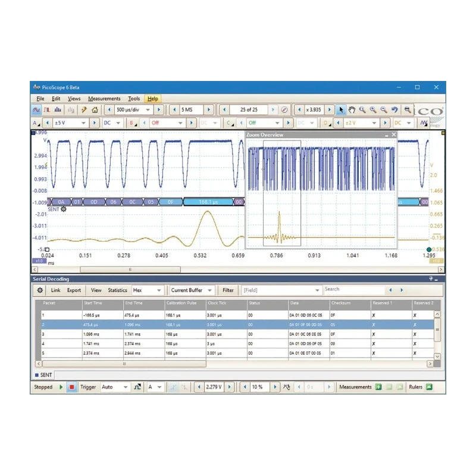This screenshot has width=476, height=476.
Task: Click the Filter button
Action: [228, 290]
